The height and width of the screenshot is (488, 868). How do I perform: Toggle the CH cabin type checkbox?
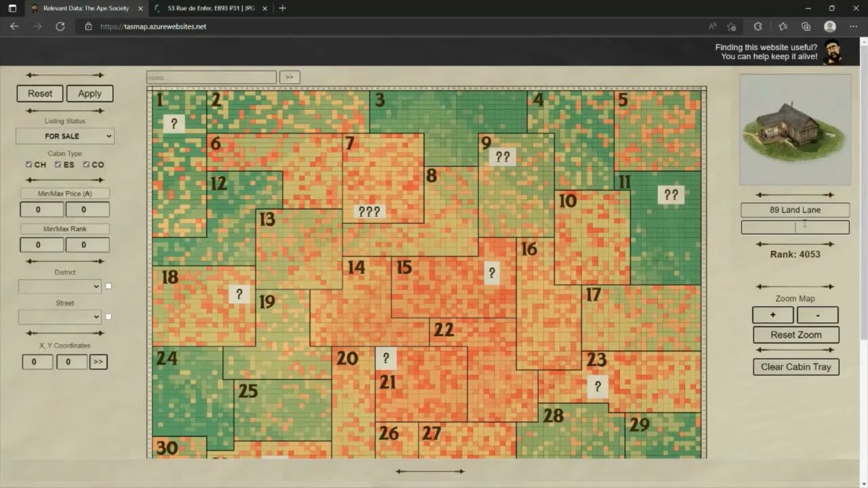click(28, 165)
